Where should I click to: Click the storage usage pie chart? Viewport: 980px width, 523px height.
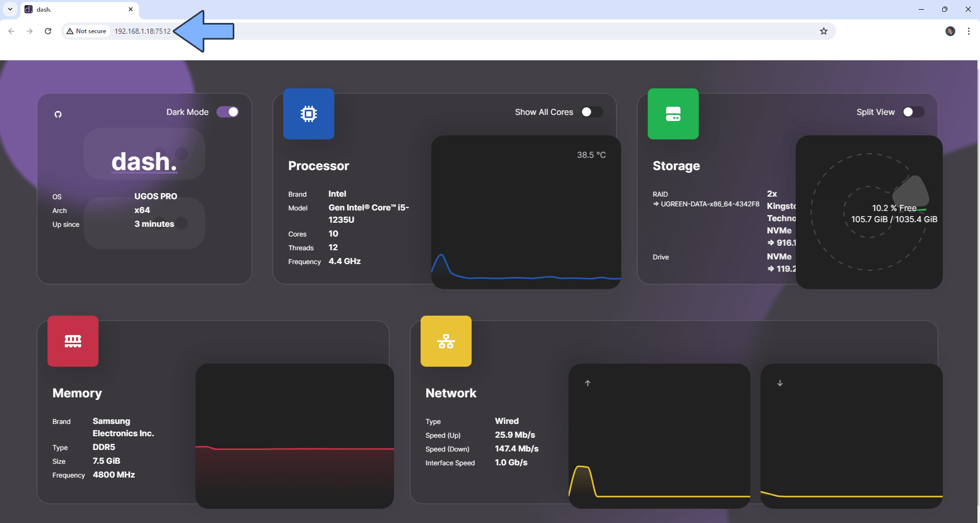tap(869, 212)
